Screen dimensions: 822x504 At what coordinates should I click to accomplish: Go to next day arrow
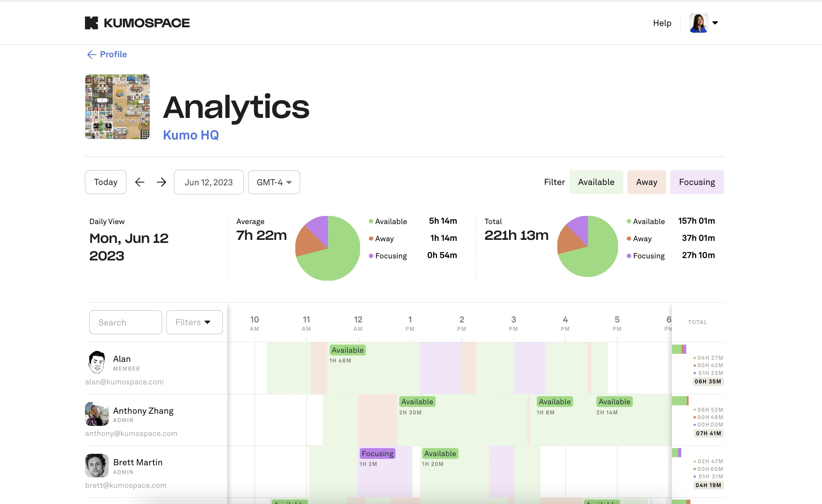coord(162,182)
